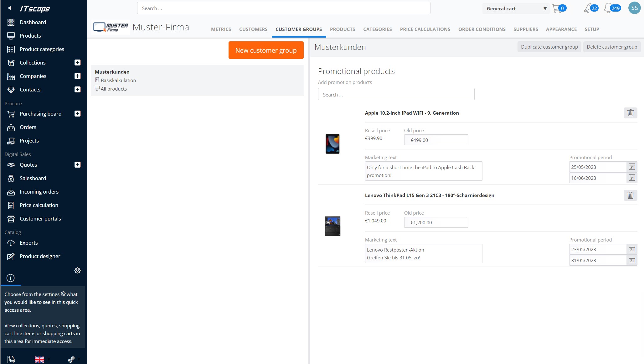Click the New customer group button
The width and height of the screenshot is (644, 364).
(x=266, y=50)
